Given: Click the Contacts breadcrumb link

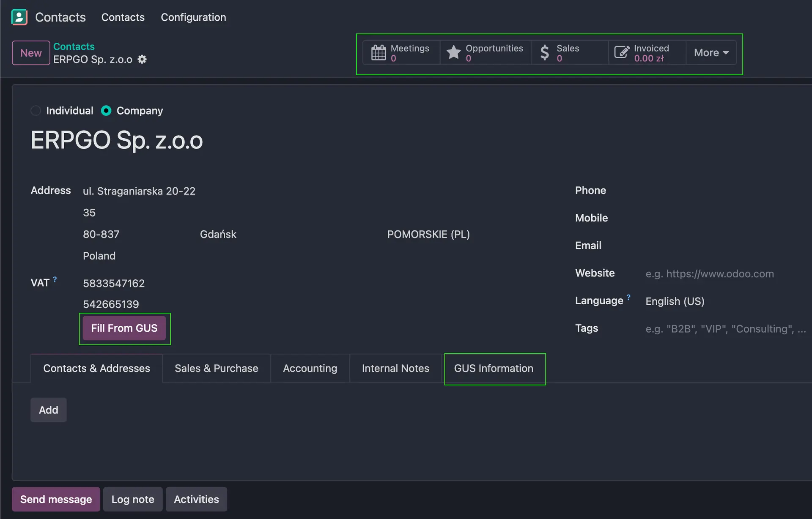Looking at the screenshot, I should pos(74,46).
